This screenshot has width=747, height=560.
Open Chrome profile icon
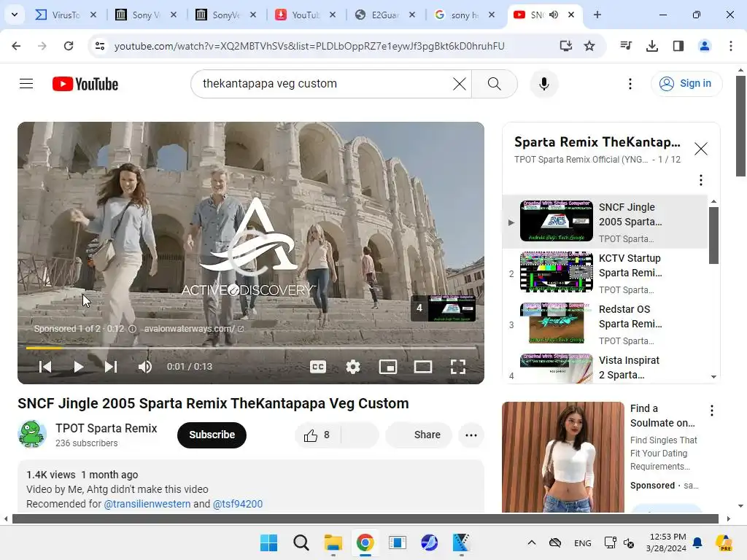[705, 46]
